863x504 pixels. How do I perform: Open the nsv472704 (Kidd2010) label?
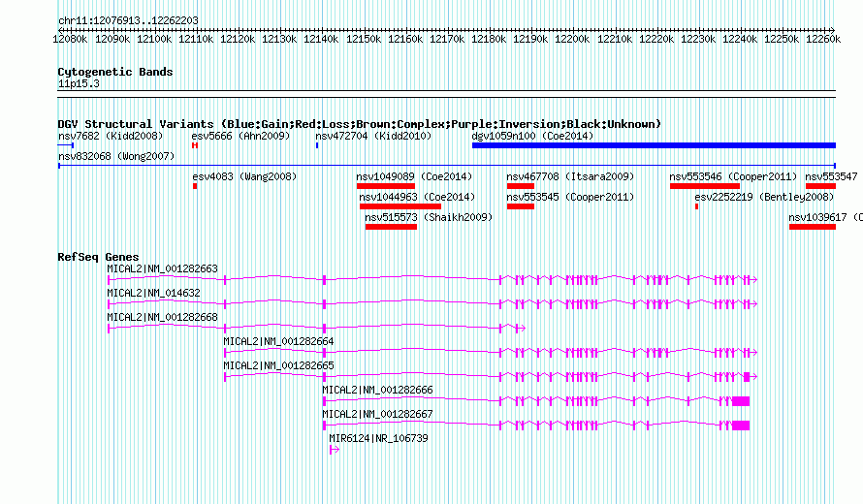(373, 136)
